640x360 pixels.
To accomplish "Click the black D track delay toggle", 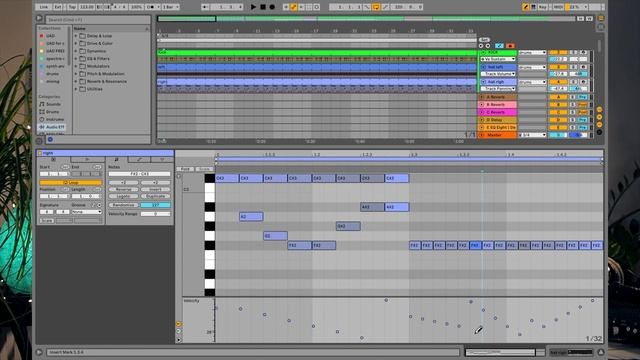I will pyautogui.click(x=599, y=132).
